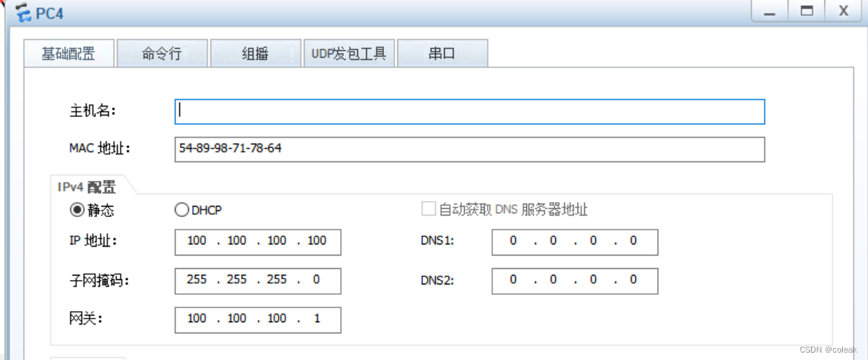868x360 pixels.
Task: Close the PC4 window
Action: tap(844, 11)
